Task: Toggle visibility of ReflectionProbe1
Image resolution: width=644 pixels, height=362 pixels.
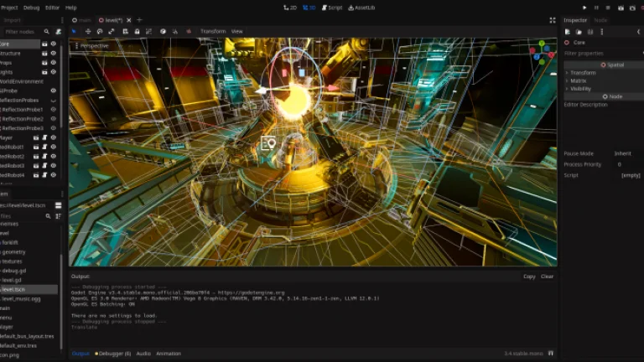Action: click(54, 110)
